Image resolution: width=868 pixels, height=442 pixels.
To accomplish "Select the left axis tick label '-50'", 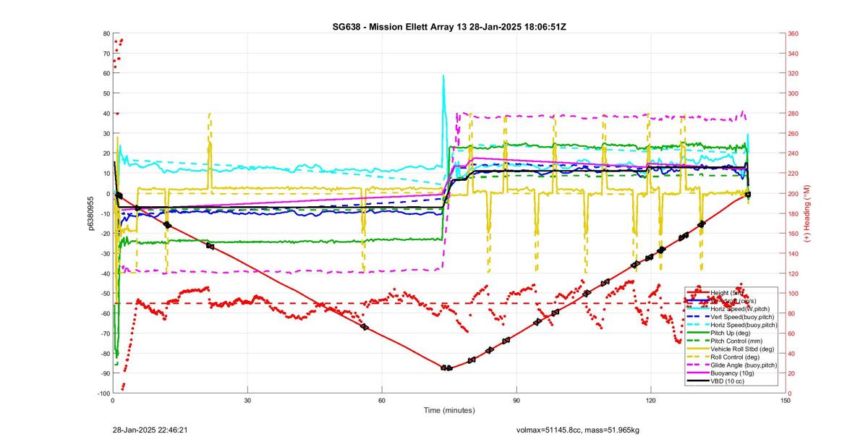I will click(104, 293).
